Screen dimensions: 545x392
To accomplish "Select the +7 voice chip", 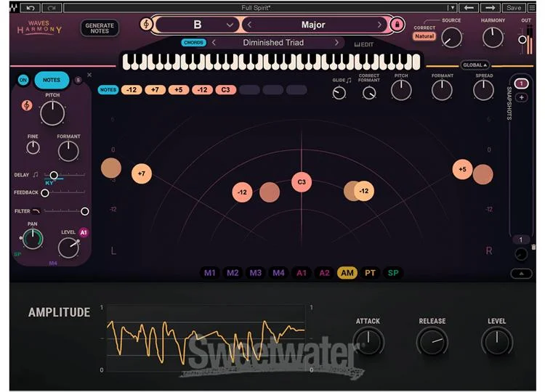I will click(155, 89).
